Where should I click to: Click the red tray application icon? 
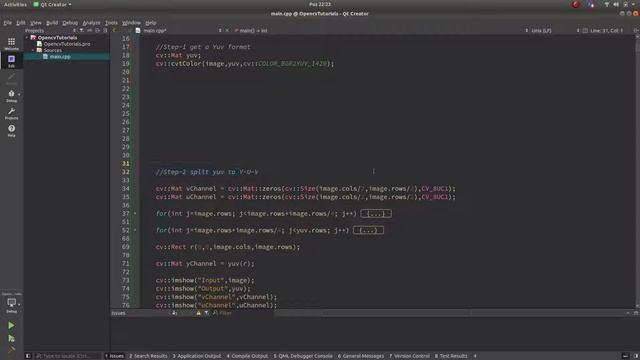click(x=576, y=4)
